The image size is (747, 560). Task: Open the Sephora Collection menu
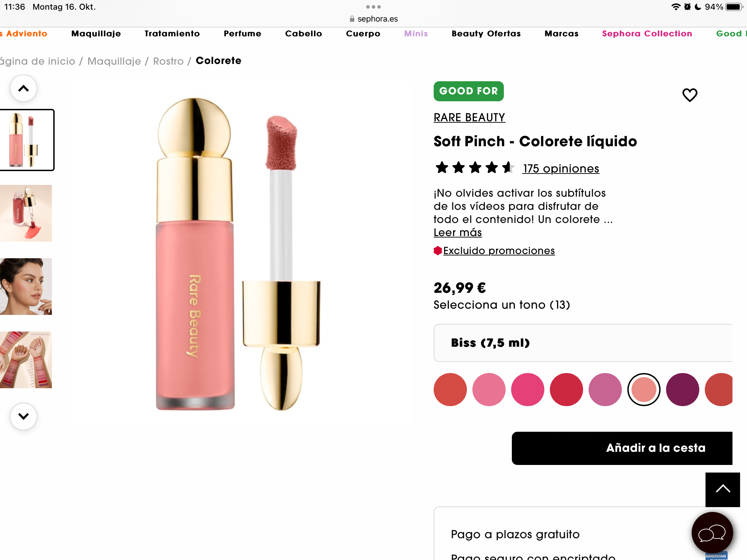(647, 34)
